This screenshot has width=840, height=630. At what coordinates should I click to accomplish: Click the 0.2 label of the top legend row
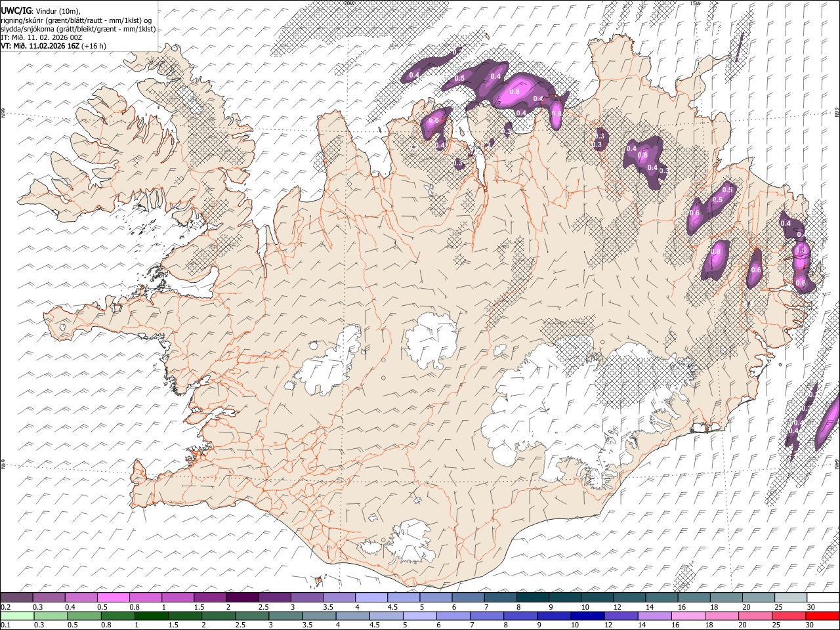click(x=6, y=607)
